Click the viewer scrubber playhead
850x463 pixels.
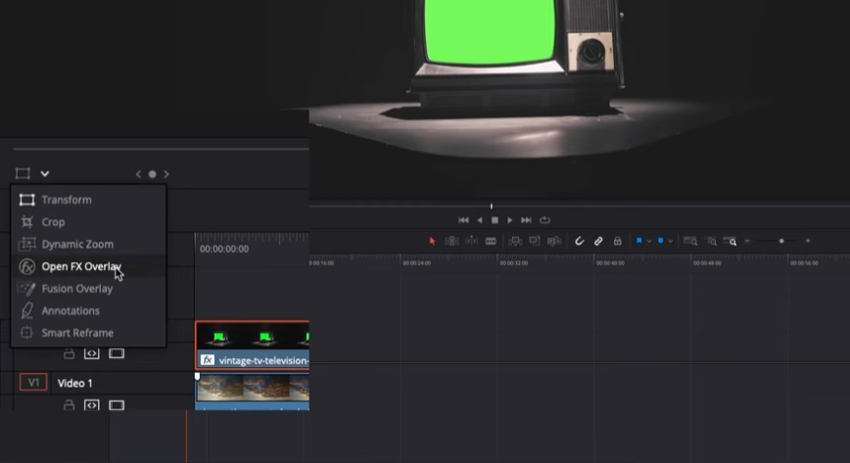[x=492, y=206]
